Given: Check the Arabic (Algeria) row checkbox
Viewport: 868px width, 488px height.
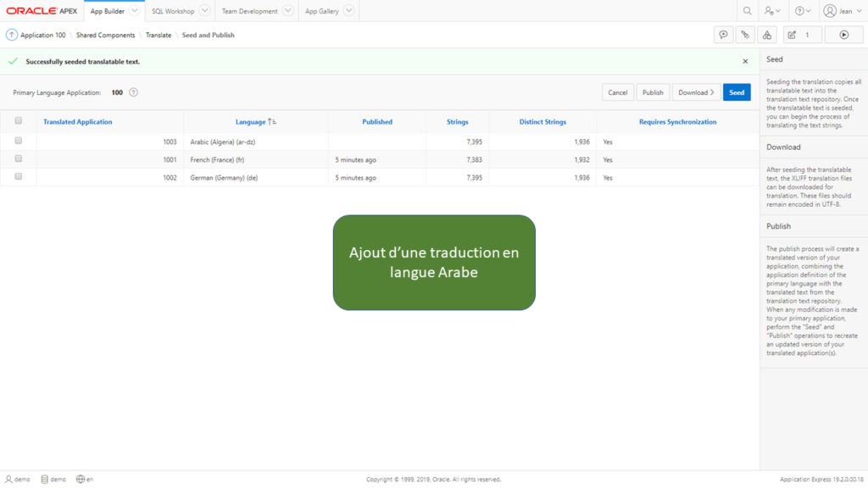Looking at the screenshot, I should [19, 141].
